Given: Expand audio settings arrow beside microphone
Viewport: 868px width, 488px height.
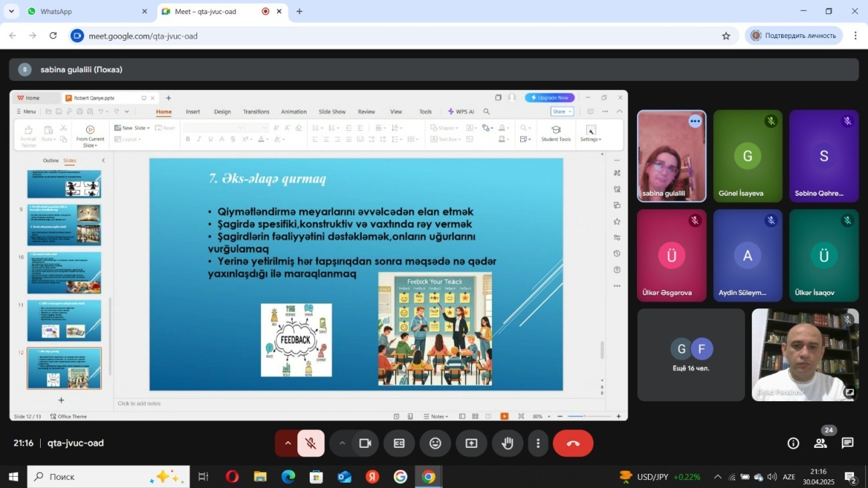Looking at the screenshot, I should (x=288, y=443).
